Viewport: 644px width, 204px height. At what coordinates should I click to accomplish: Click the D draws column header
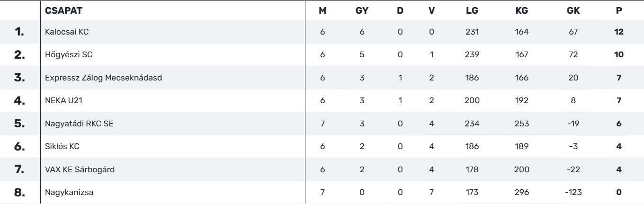click(400, 10)
